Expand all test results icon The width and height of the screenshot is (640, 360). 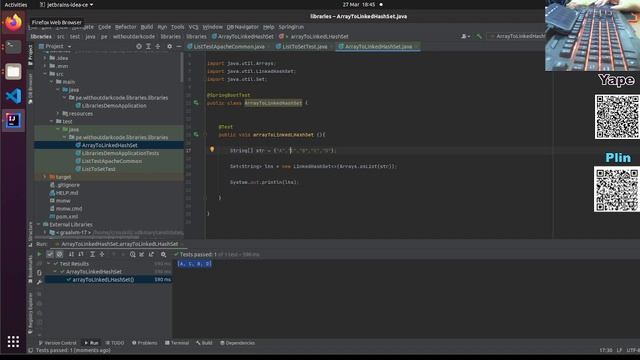(93, 254)
